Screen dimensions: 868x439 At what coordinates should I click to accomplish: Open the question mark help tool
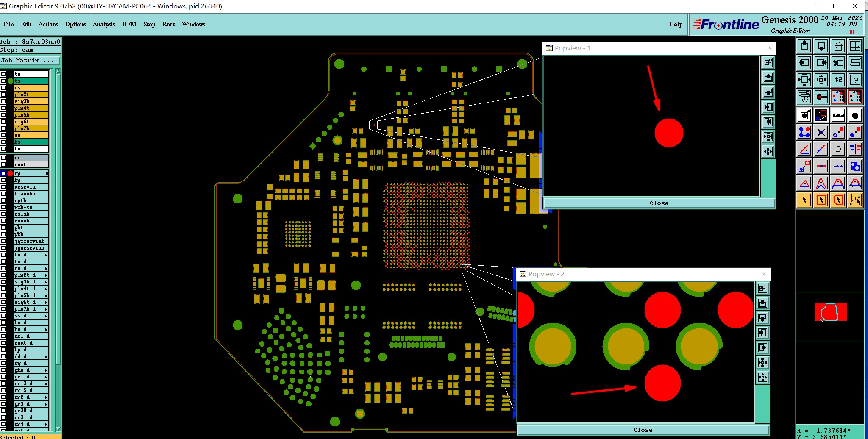coord(855,80)
